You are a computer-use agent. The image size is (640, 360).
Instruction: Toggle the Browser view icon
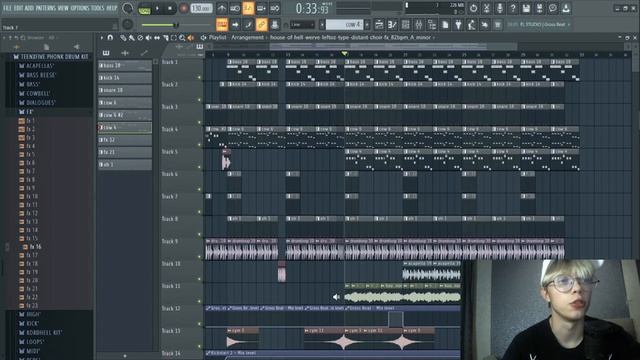coord(432,24)
